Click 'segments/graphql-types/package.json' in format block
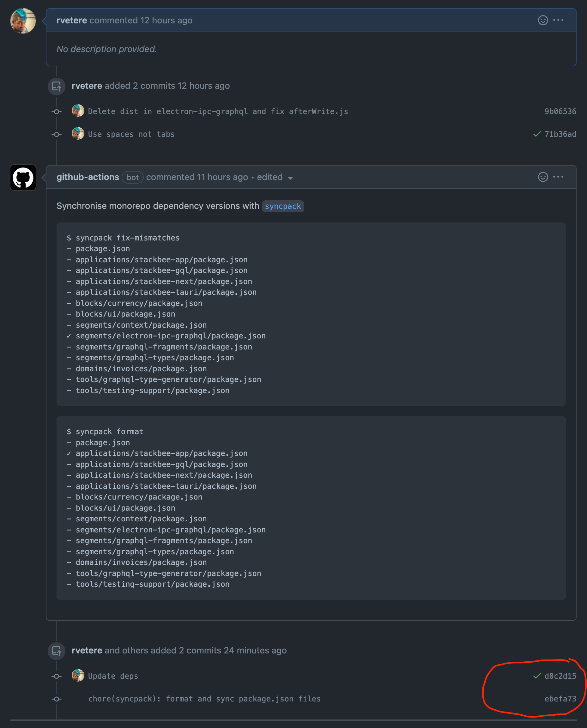The height and width of the screenshot is (728, 587). point(155,552)
